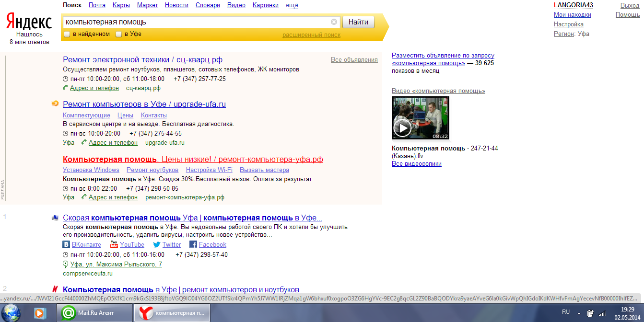The height and width of the screenshot is (322, 644).
Task: Click the power tray icon
Action: coord(590,313)
